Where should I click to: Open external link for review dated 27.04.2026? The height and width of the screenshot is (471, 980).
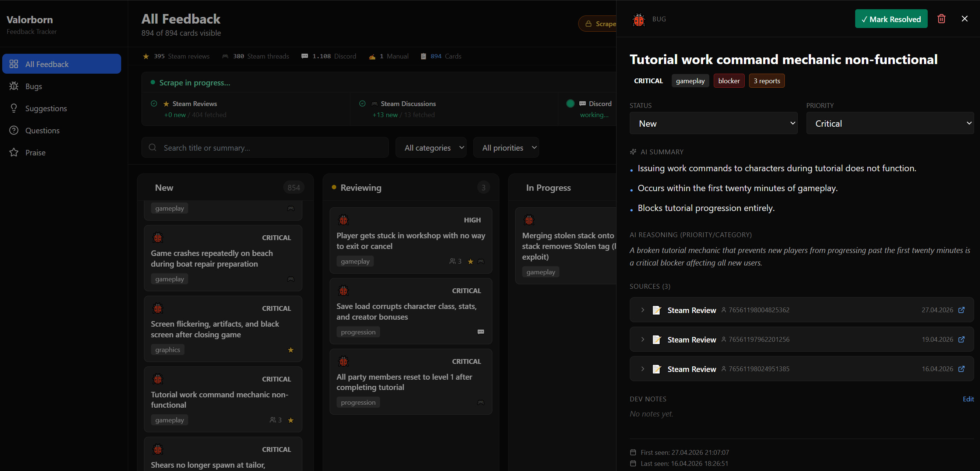[x=961, y=310]
